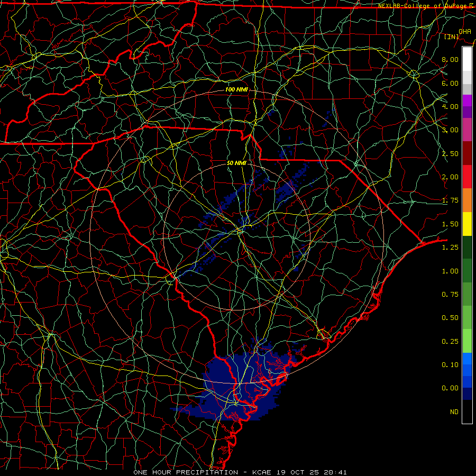This screenshot has width=476, height=476.
Task: Select the darkest green swatch beside 1.25
Action: [467, 247]
